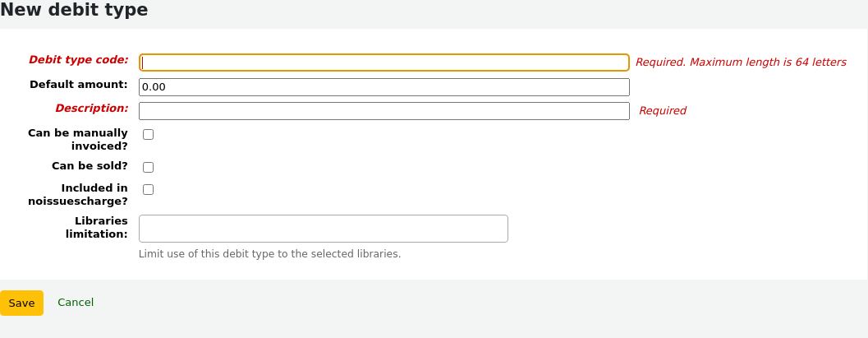Enable the 'Can be manually invoiced?' checkbox
868x338 pixels.
click(x=149, y=135)
